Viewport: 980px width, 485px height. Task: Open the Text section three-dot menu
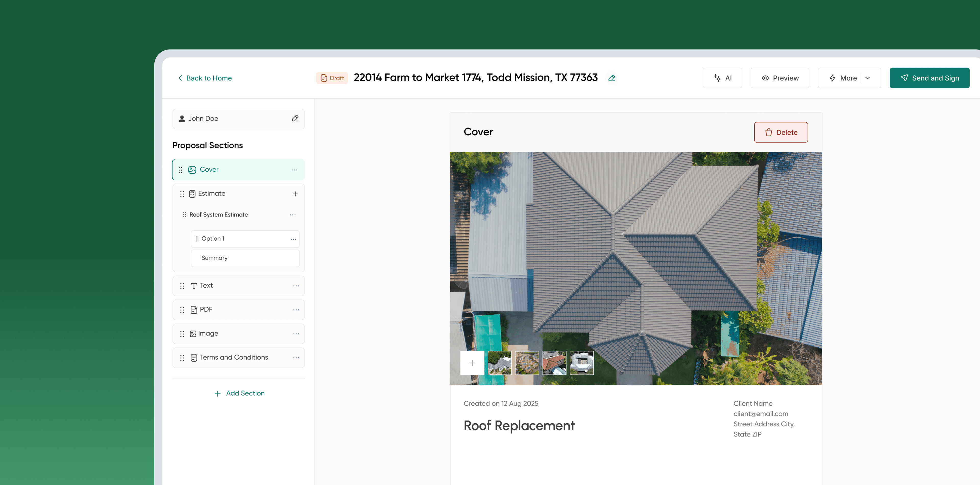296,286
